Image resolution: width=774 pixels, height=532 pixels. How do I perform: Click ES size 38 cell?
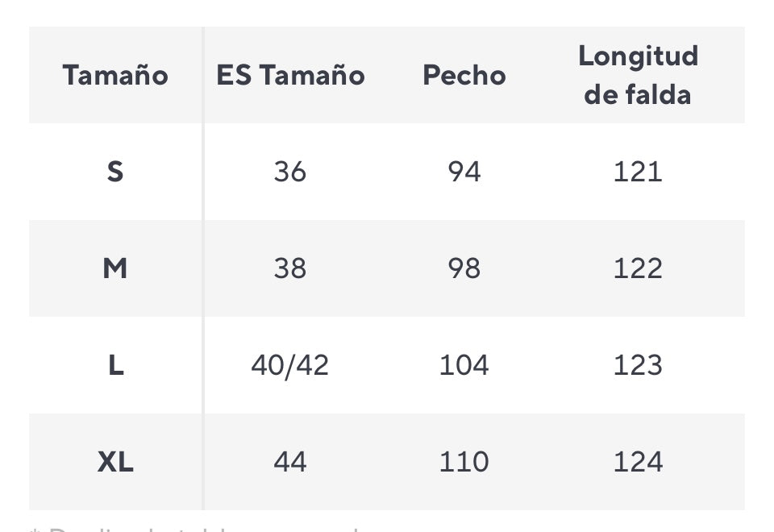point(290,268)
